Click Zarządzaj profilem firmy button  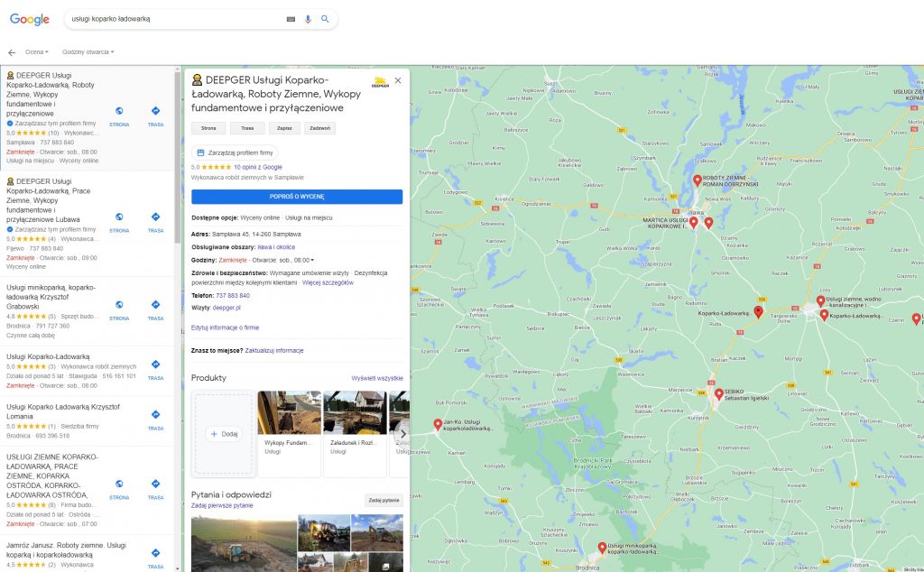click(x=235, y=152)
